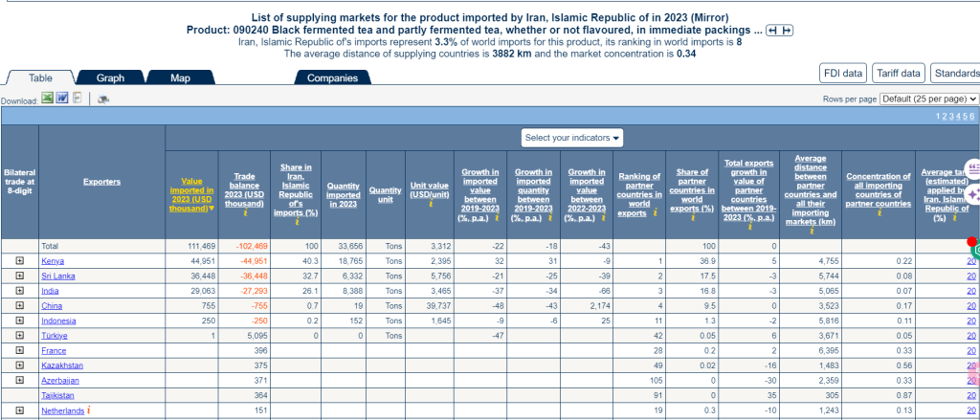Select the 3882 km average distance text
This screenshot has width=980, height=420.
click(x=511, y=55)
